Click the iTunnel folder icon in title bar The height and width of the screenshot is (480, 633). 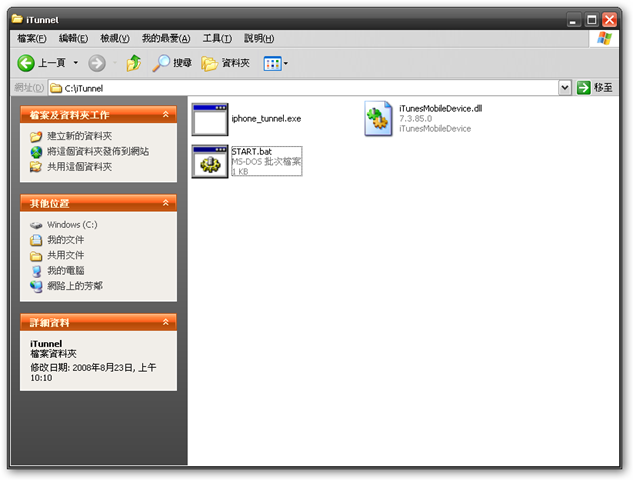(17, 19)
